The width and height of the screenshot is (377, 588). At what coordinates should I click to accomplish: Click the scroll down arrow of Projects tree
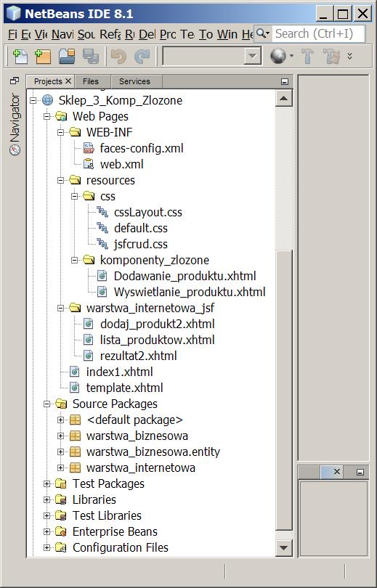tap(283, 548)
